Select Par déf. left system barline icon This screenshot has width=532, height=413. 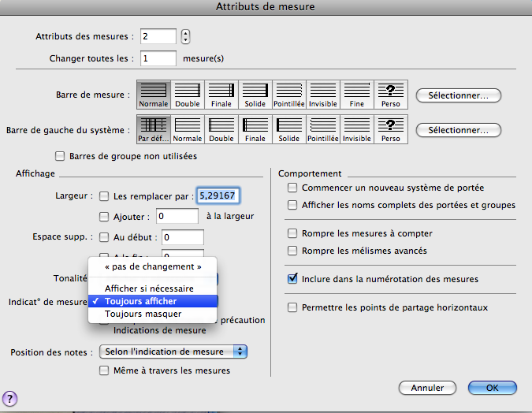click(154, 129)
